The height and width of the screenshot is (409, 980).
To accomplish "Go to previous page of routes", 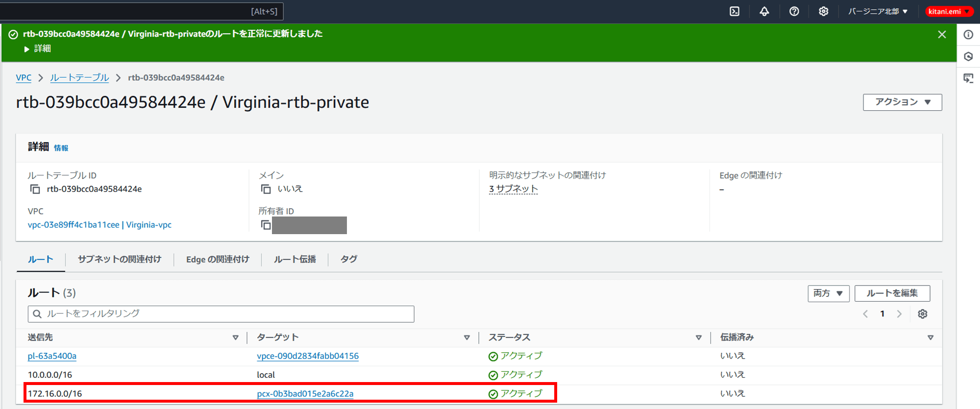I will click(x=865, y=314).
